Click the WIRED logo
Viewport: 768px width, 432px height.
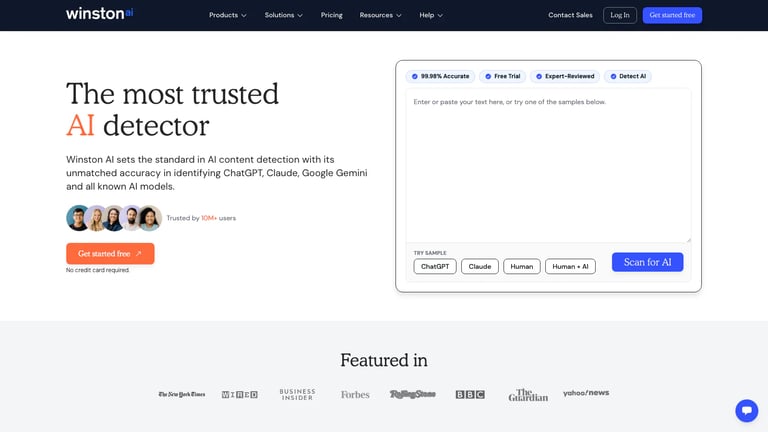click(240, 394)
